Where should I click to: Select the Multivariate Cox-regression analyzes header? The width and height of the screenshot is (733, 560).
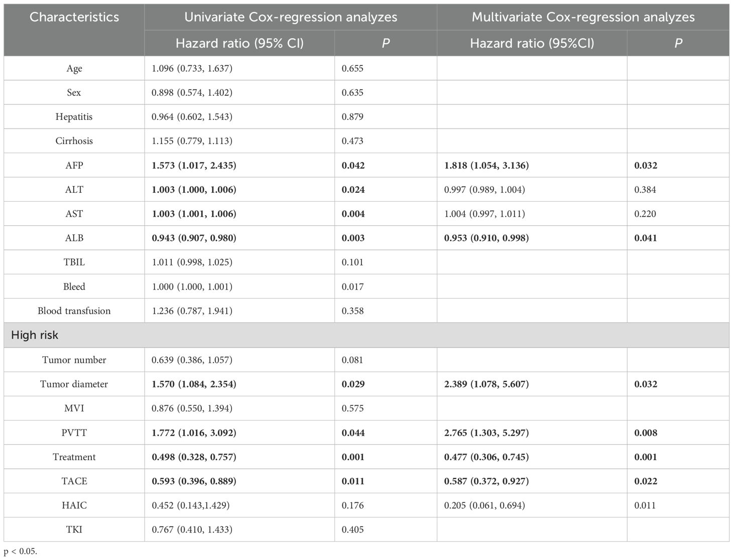click(583, 18)
